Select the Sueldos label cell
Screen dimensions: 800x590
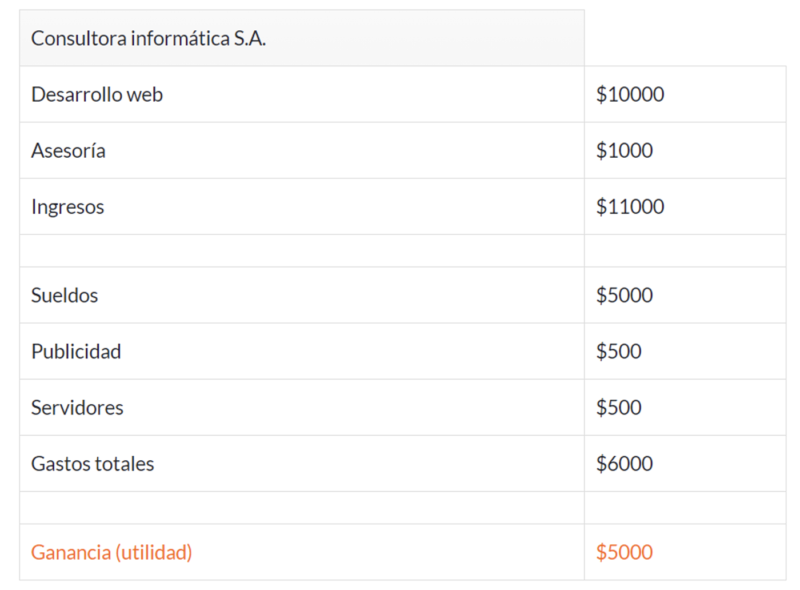[x=65, y=295]
